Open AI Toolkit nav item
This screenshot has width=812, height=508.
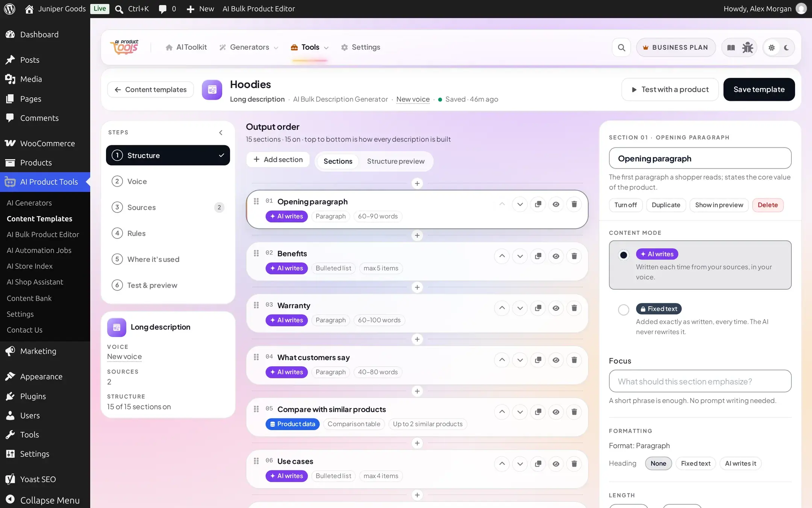(x=186, y=47)
